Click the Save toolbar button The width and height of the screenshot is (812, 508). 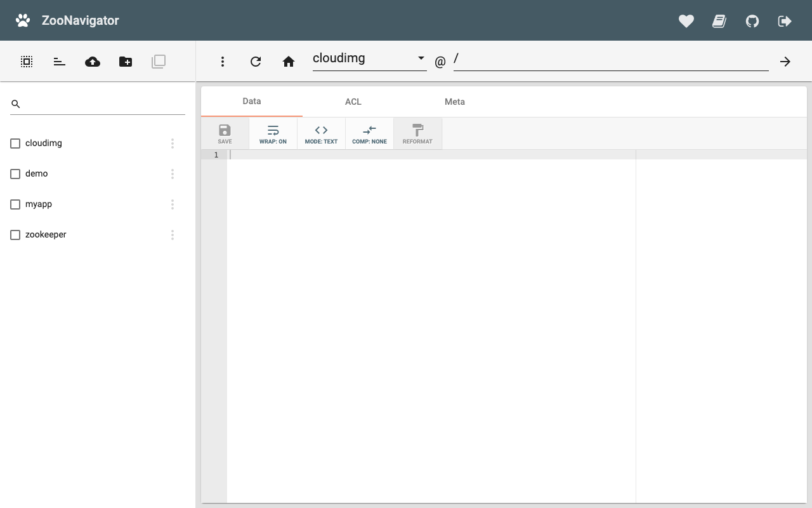[225, 133]
